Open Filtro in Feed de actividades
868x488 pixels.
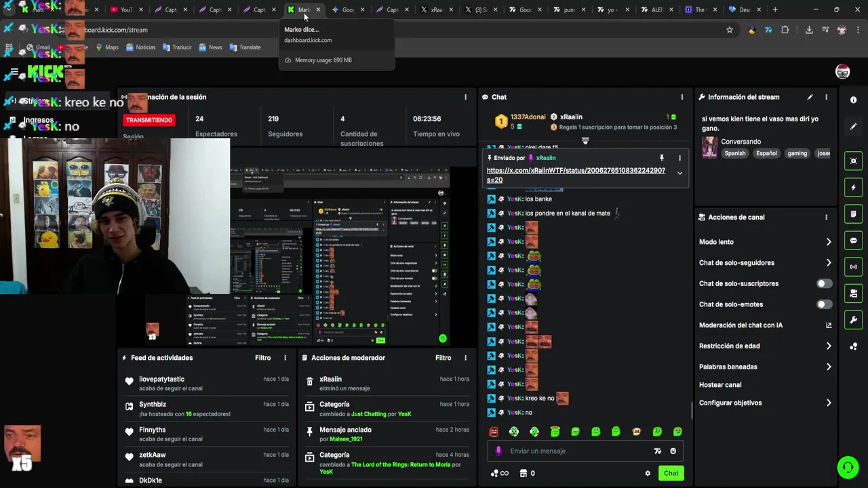(x=262, y=358)
